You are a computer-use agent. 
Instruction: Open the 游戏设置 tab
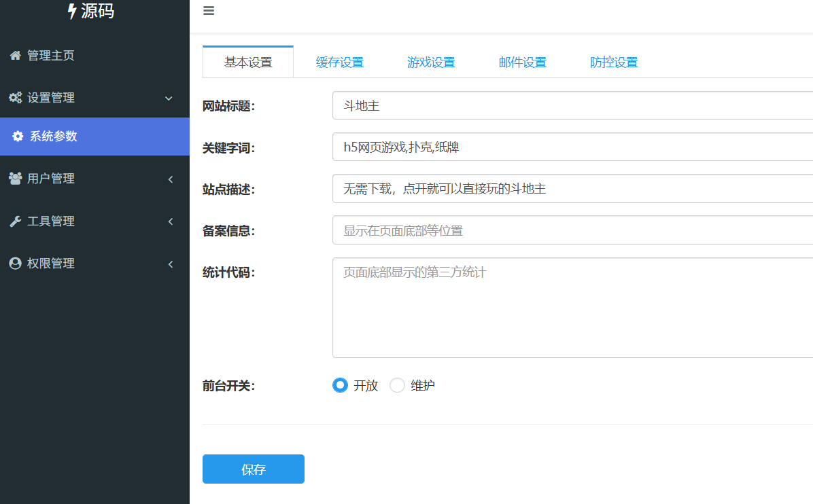[x=431, y=62]
